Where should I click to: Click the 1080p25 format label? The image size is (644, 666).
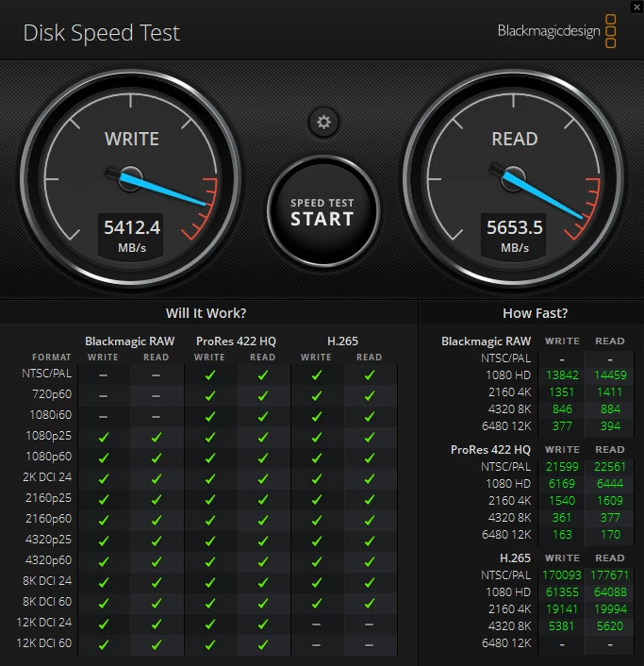(48, 436)
